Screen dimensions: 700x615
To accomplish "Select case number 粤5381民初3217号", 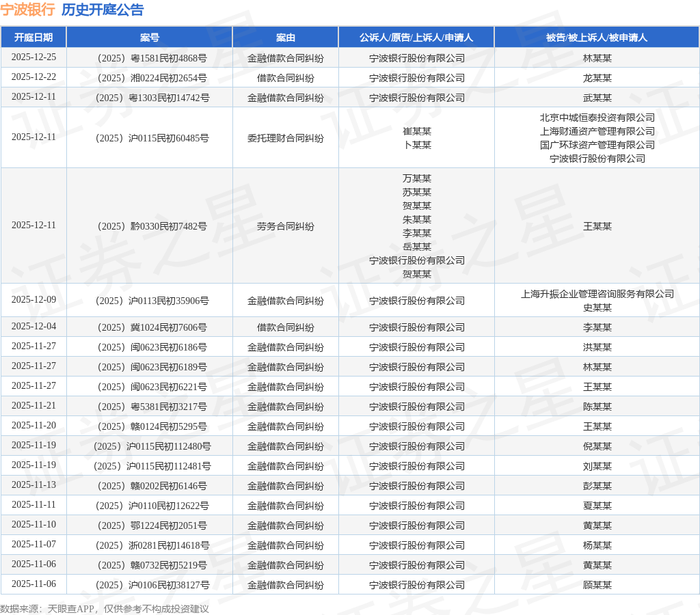I will (x=152, y=407).
